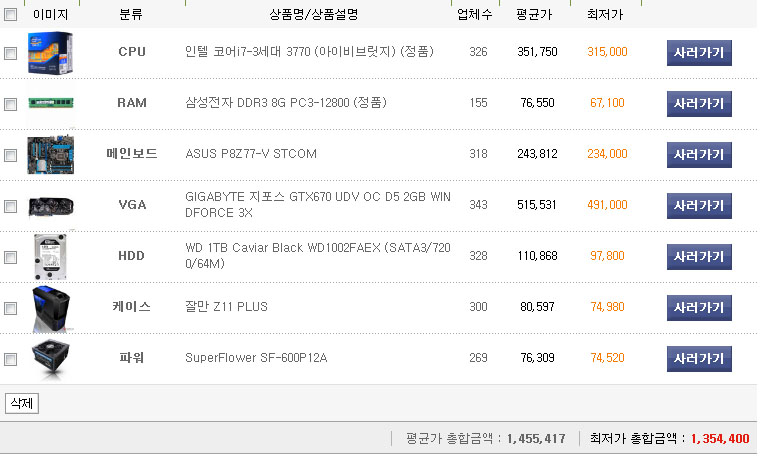Select the VGA row checkbox
The image size is (765, 471).
[10, 206]
